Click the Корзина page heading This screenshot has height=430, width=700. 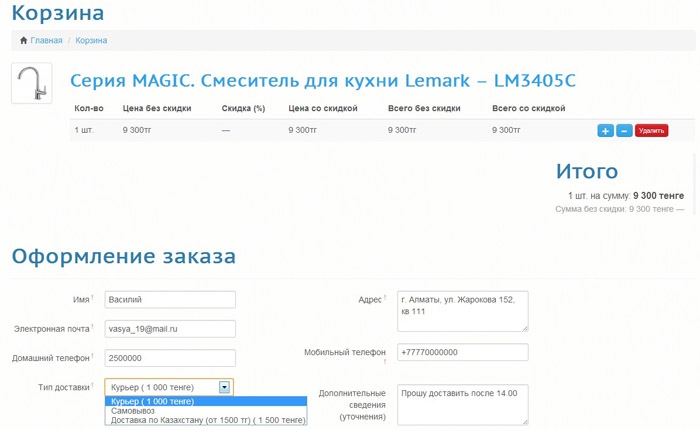click(57, 14)
